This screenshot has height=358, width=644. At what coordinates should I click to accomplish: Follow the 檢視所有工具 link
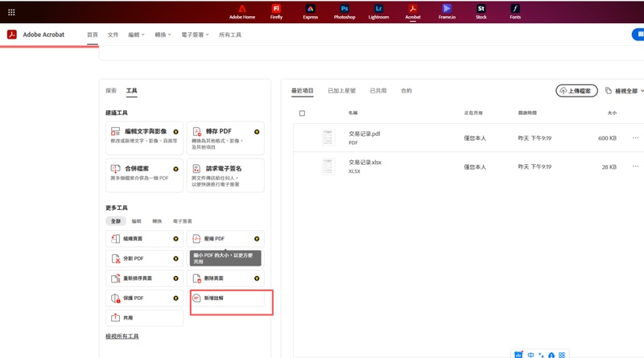(x=122, y=336)
